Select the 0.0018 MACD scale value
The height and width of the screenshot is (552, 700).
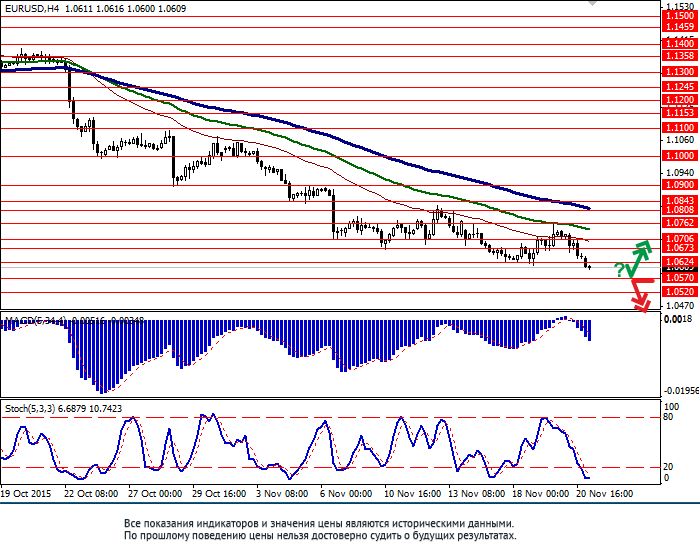click(679, 319)
